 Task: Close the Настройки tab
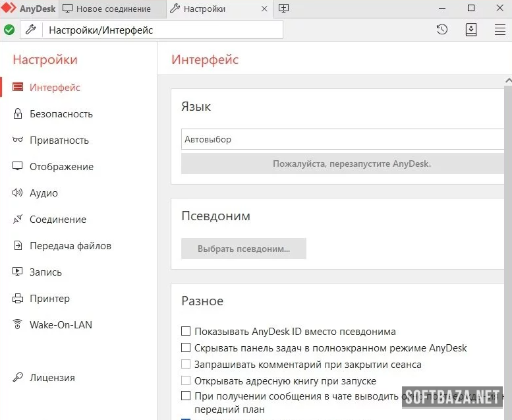[264, 9]
